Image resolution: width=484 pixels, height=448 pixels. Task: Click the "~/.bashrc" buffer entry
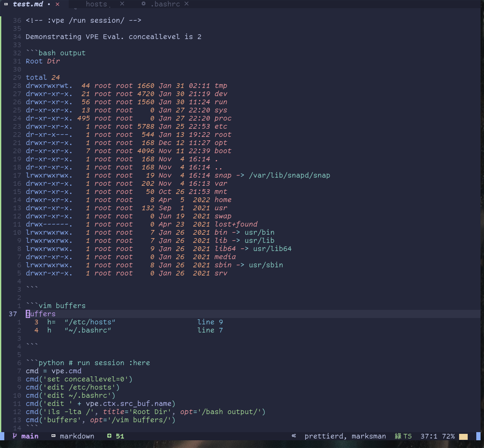(88, 330)
